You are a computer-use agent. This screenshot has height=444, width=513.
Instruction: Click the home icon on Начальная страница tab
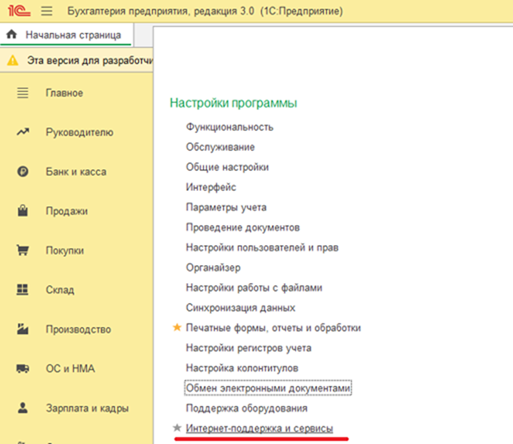(x=12, y=34)
